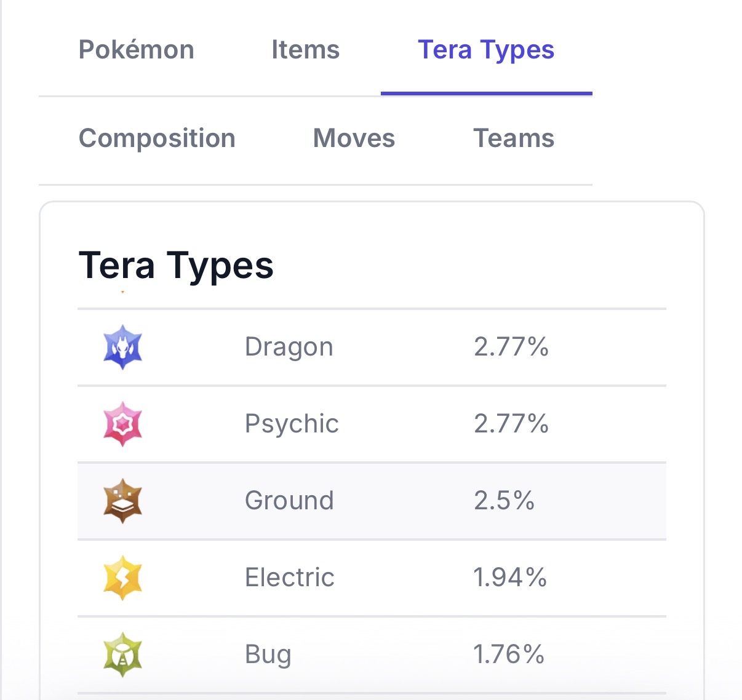
Task: Click the Dragon type name
Action: click(289, 347)
